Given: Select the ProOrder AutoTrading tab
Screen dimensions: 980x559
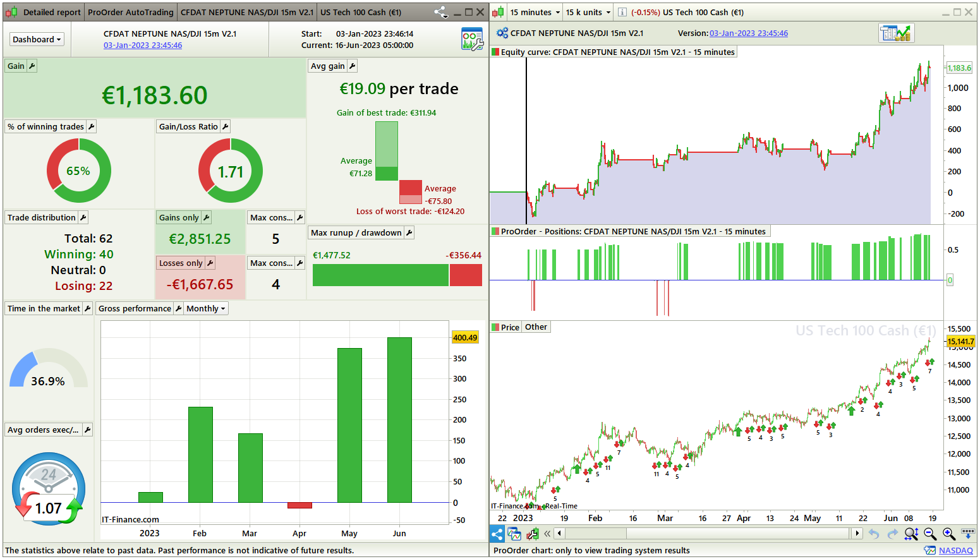Looking at the screenshot, I should pyautogui.click(x=130, y=12).
